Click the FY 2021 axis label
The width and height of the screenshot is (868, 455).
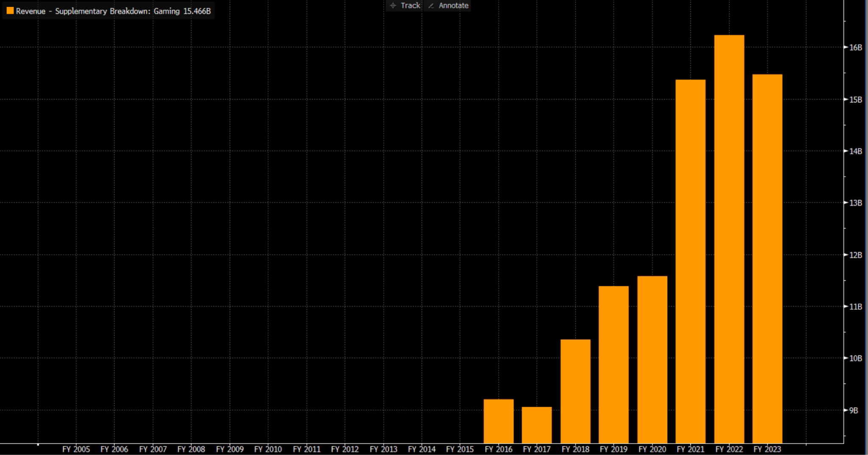(690, 449)
